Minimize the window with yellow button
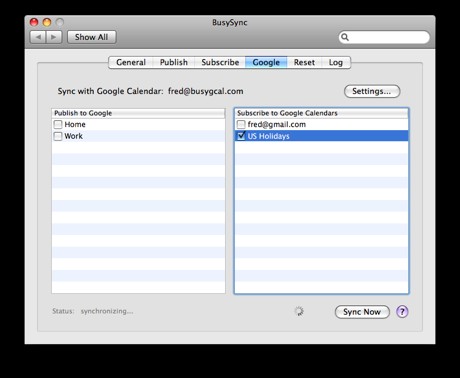This screenshot has width=460, height=378. [47, 22]
